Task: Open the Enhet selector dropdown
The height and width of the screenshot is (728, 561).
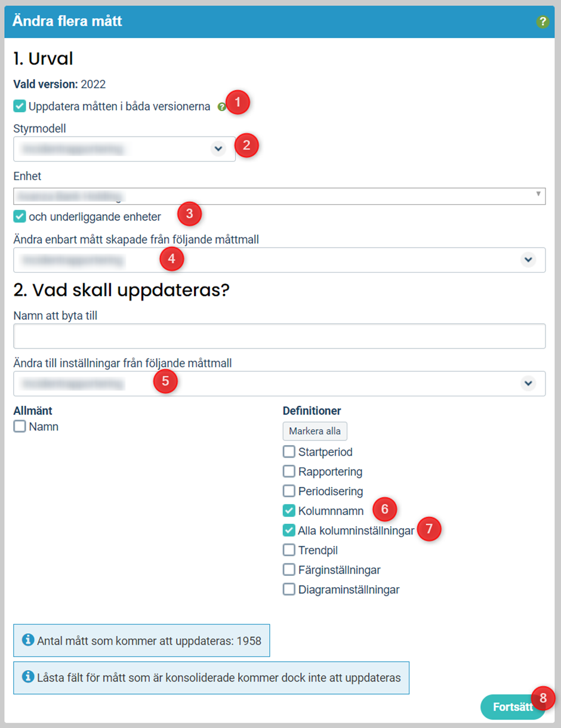Action: coord(279,196)
